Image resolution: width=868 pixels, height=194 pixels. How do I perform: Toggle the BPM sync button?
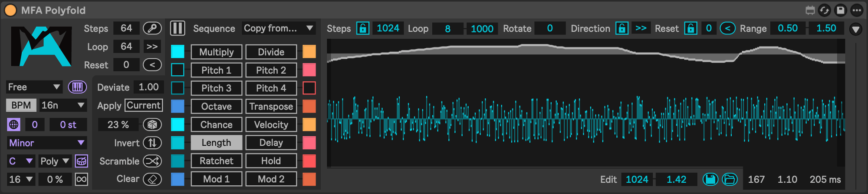coord(21,105)
